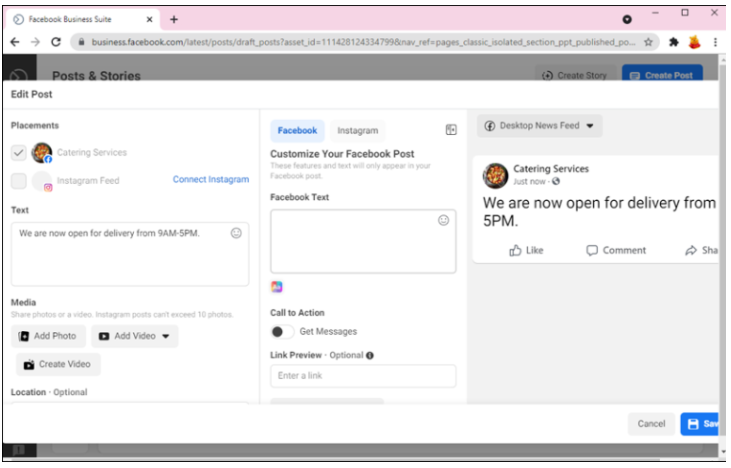Click the dark circle icon in browser title bar
731x468 pixels.
pos(627,19)
